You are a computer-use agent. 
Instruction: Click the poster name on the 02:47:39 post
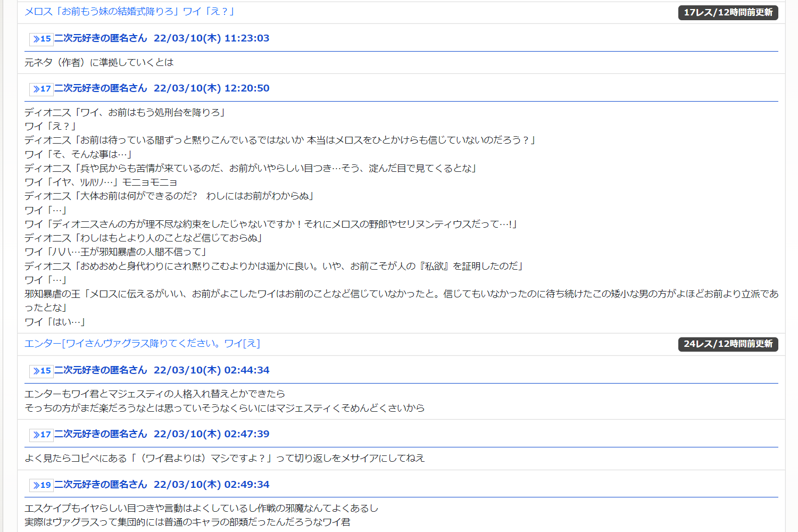coord(101,434)
